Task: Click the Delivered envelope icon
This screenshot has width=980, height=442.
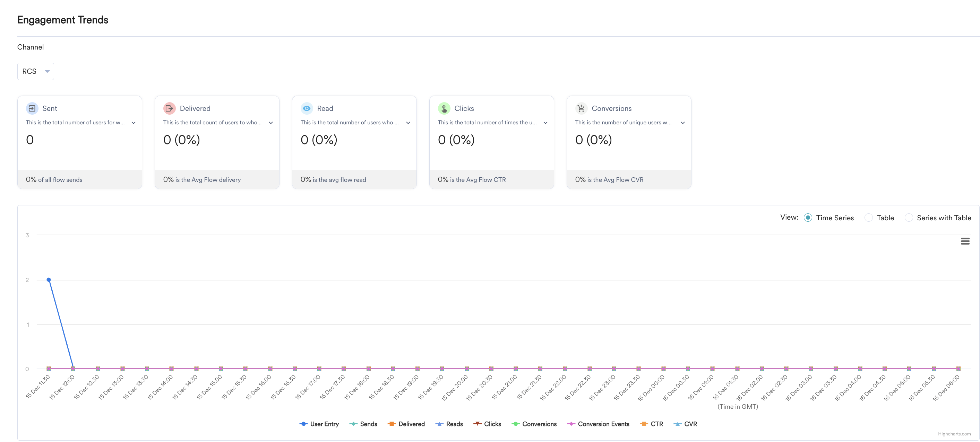Action: 170,108
